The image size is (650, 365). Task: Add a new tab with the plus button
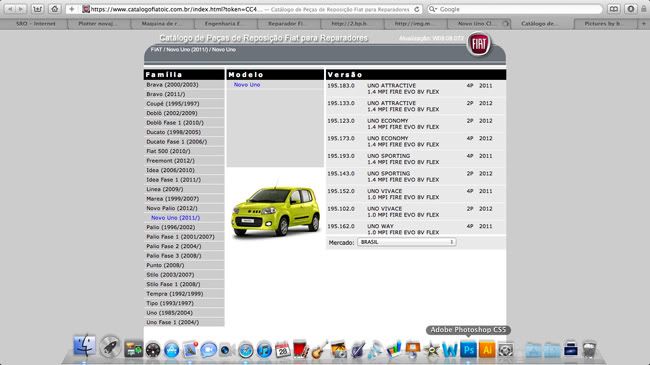pyautogui.click(x=643, y=24)
